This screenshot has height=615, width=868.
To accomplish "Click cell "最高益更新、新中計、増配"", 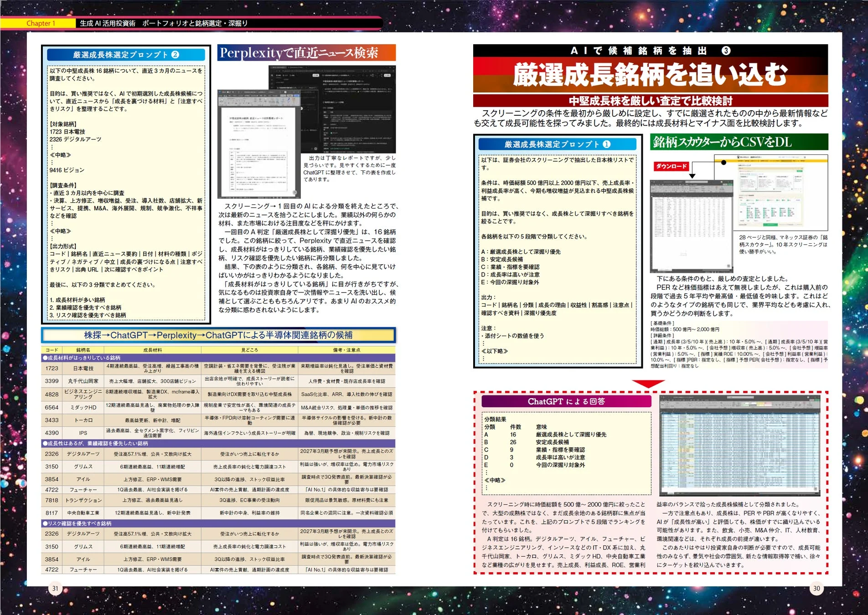I will (x=153, y=420).
